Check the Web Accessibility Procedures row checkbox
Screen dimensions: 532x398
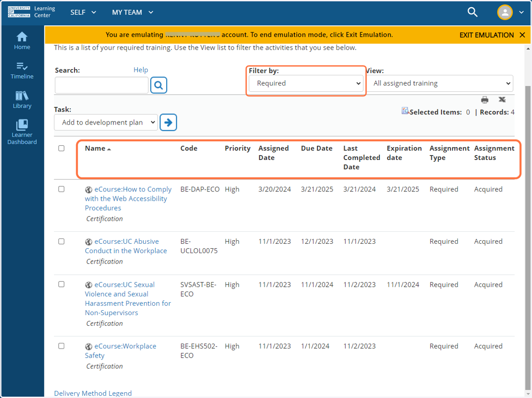(x=61, y=189)
